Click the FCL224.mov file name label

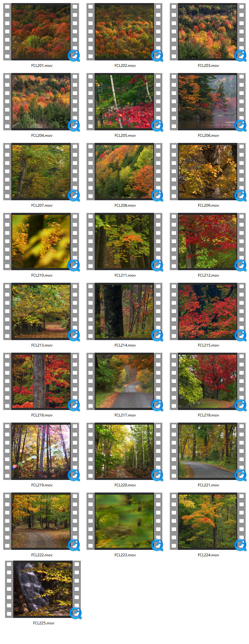[209, 555]
